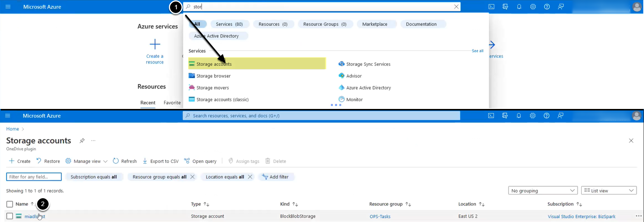644x222 pixels.
Task: Open hamburger menu in lower Azure header
Action: click(x=7, y=116)
